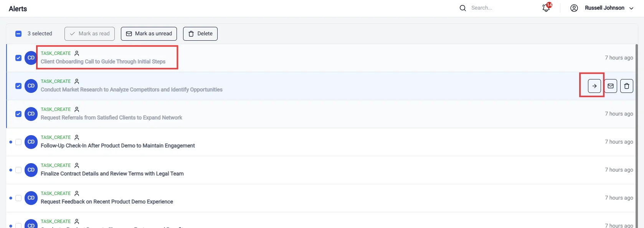Click the Mark as read button
This screenshot has height=228, width=644.
90,34
